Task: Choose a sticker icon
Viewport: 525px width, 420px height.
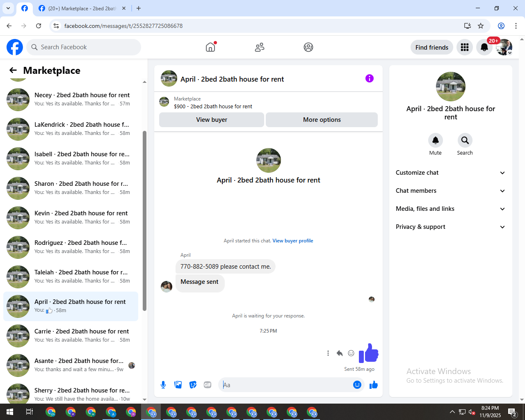Action: (193, 385)
